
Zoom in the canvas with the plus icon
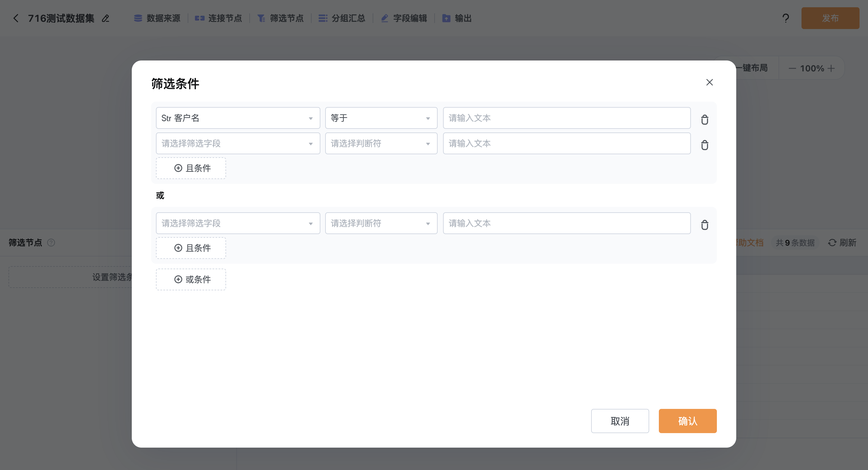(831, 68)
